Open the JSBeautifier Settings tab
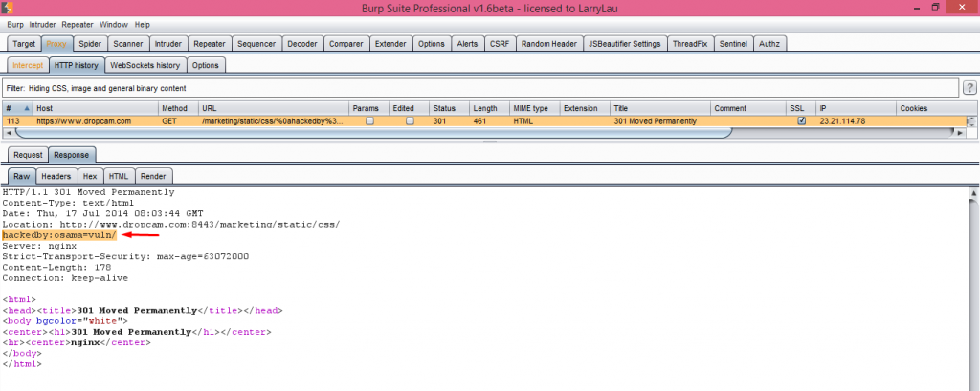The image size is (980, 391). tap(624, 44)
